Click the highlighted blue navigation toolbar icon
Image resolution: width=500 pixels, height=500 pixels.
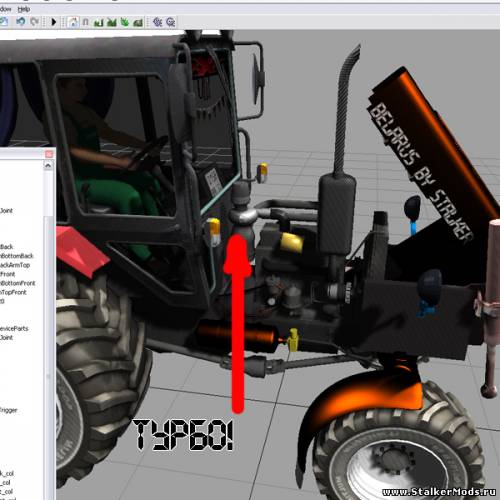(73, 22)
